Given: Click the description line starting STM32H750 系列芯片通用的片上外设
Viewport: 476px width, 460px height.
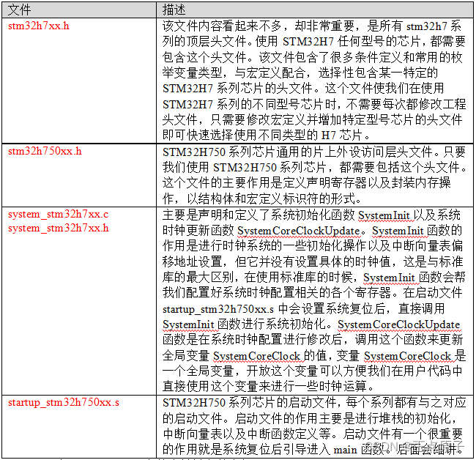Looking at the screenshot, I should pyautogui.click(x=314, y=152).
